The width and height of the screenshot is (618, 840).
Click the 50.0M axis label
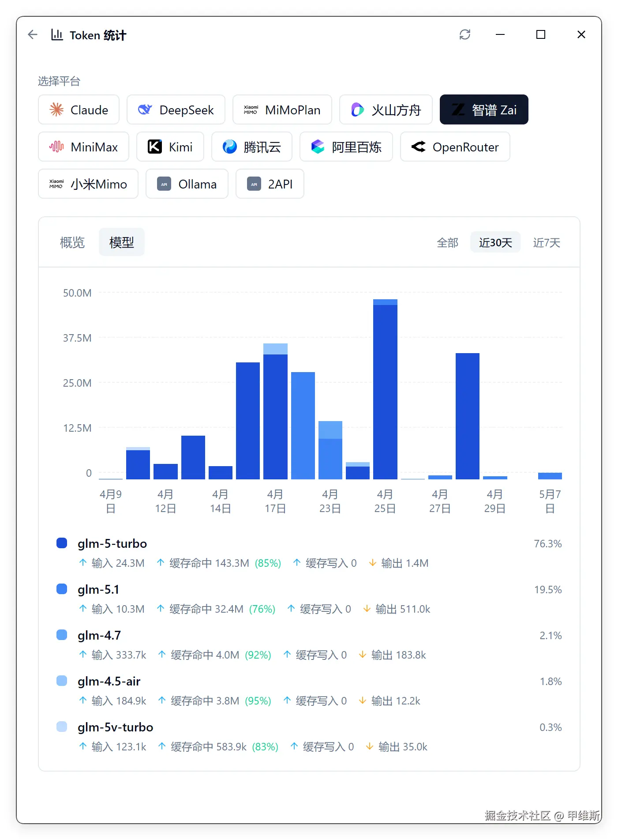[x=77, y=293]
